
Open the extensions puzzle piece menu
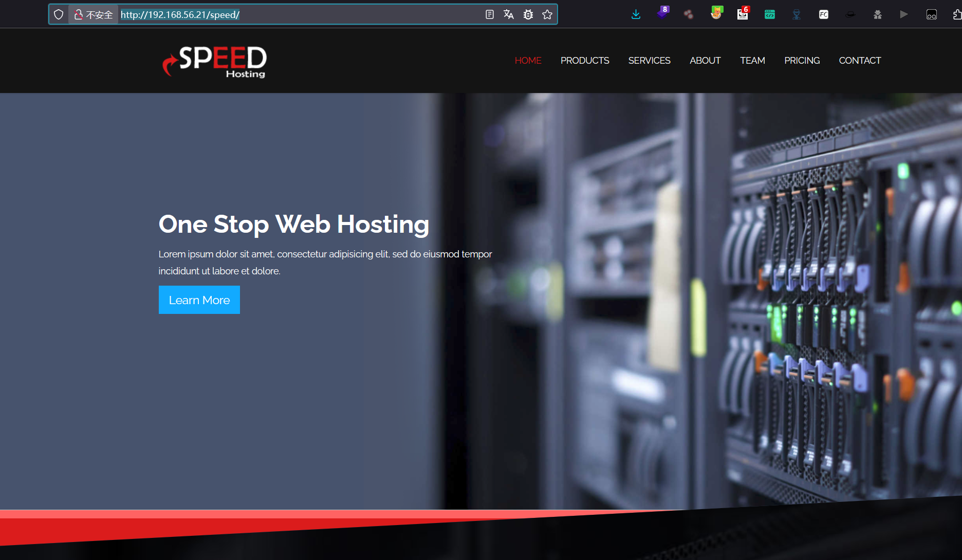956,14
